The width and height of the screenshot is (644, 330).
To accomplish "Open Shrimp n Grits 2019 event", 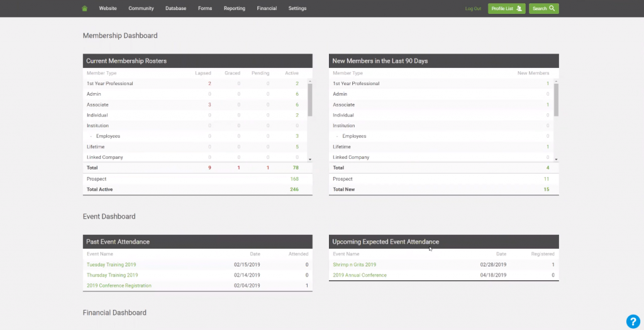I will click(x=355, y=265).
